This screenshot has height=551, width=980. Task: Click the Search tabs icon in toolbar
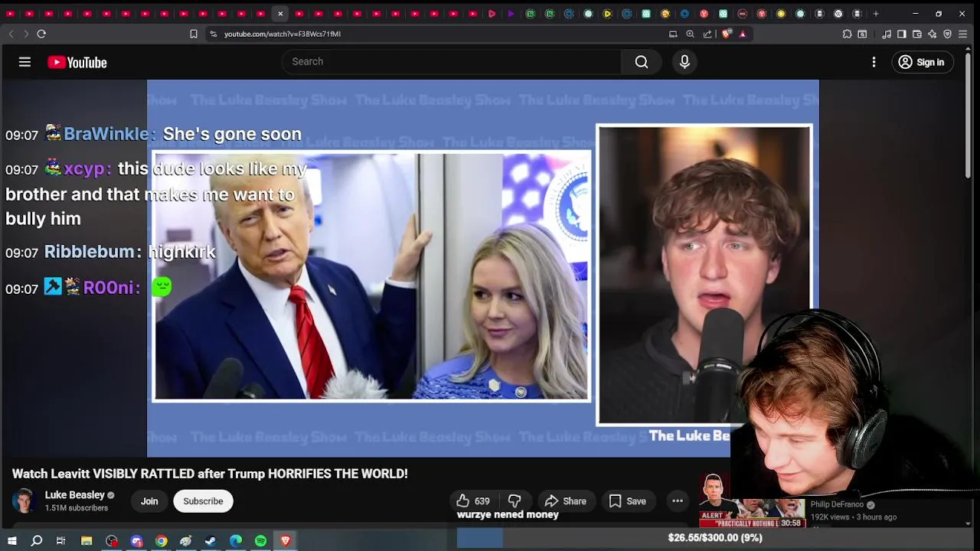click(862, 34)
